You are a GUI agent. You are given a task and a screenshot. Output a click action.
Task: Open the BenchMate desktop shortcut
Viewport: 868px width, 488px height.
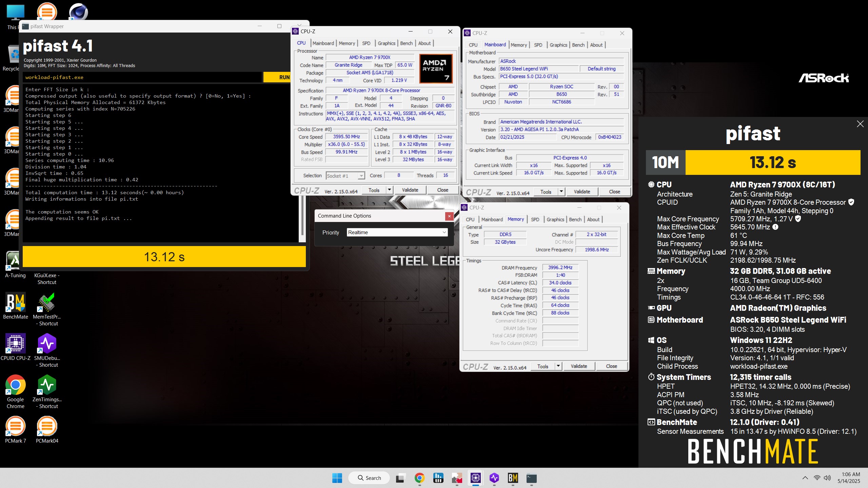pos(15,306)
